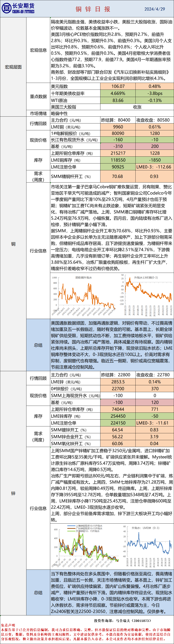Viewport: 174px width, 644px height.
Task: Click the 市场情绪 value 略偏中性
Action: (x=59, y=114)
